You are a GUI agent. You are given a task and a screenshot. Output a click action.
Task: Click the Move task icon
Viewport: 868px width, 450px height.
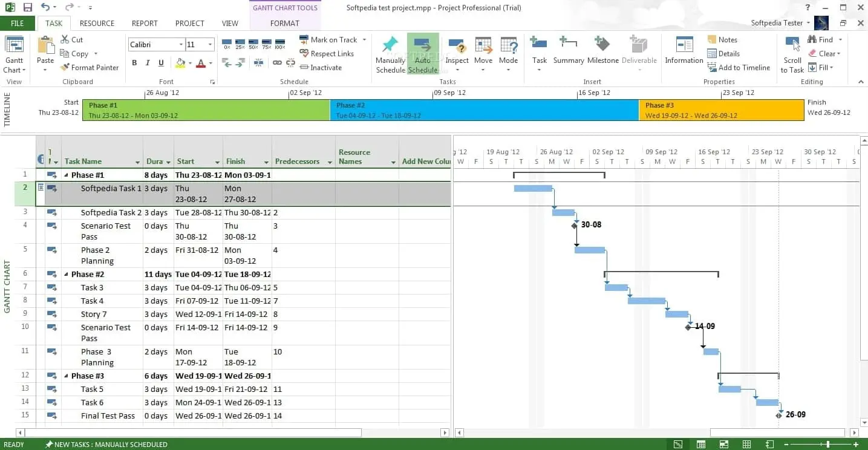[483, 54]
